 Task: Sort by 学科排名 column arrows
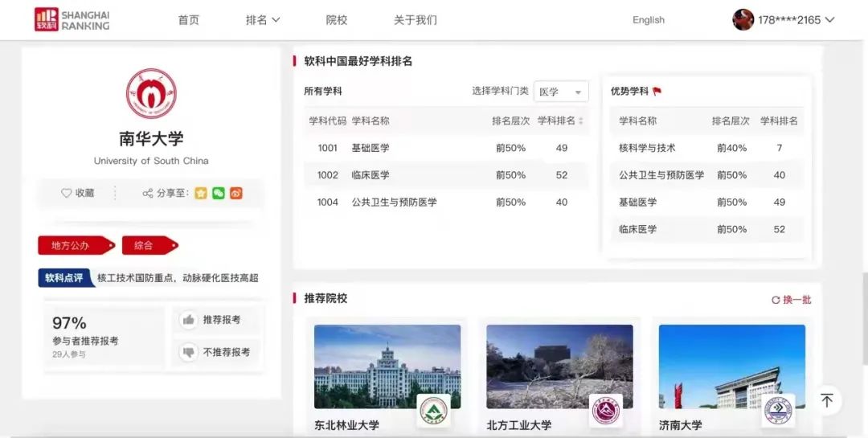(x=581, y=121)
